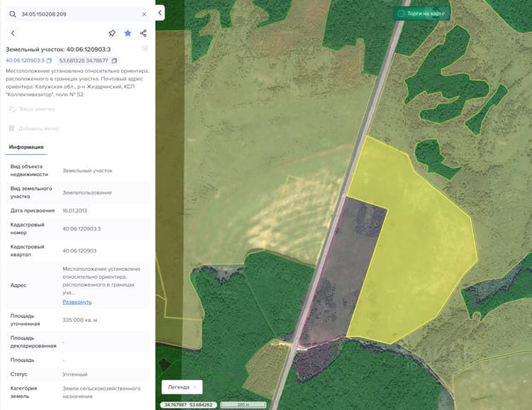Screen dimensions: 532x410
Task: Enable the Торги на карте checkbox
Action: pos(401,13)
